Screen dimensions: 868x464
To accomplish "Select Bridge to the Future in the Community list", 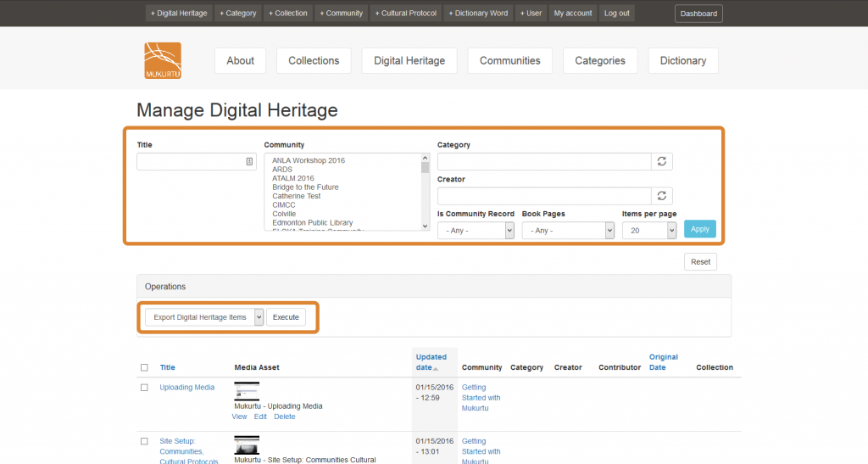I will tap(305, 187).
